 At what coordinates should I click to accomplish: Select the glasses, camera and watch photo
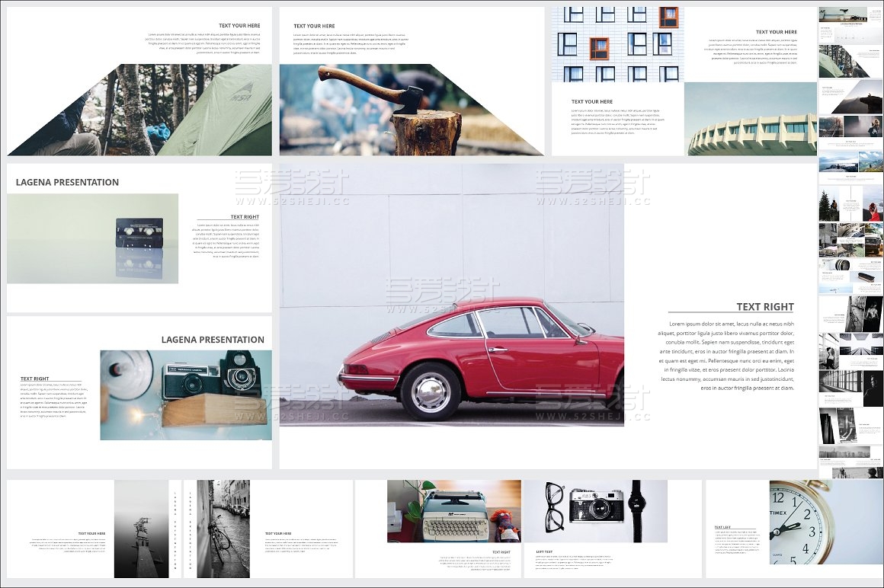(x=595, y=510)
